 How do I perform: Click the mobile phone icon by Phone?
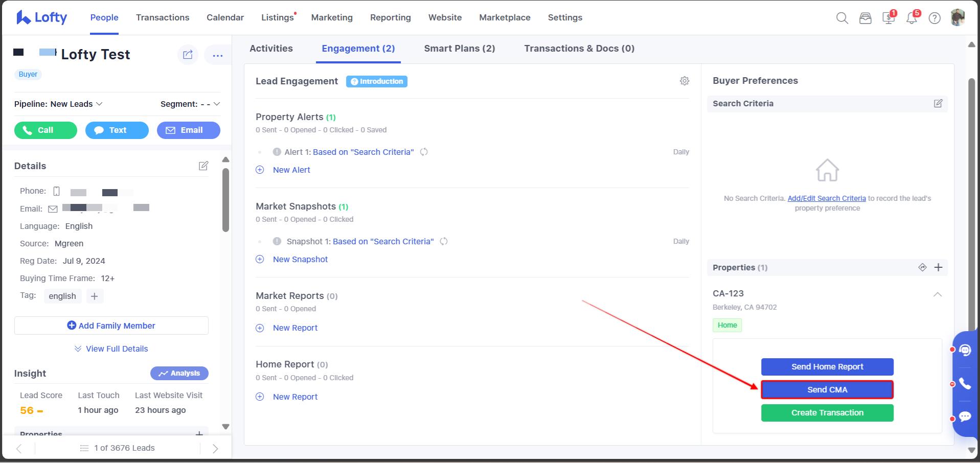click(x=57, y=191)
